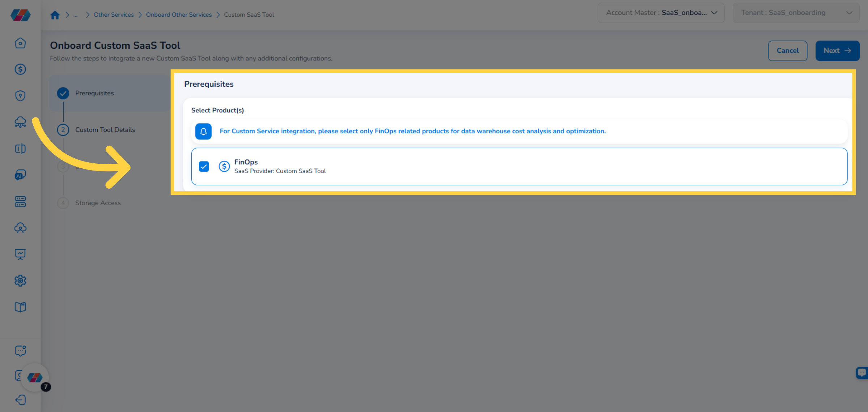The image size is (868, 412).
Task: Open the dollar-sign cost icon in the sidebar
Action: [20, 69]
